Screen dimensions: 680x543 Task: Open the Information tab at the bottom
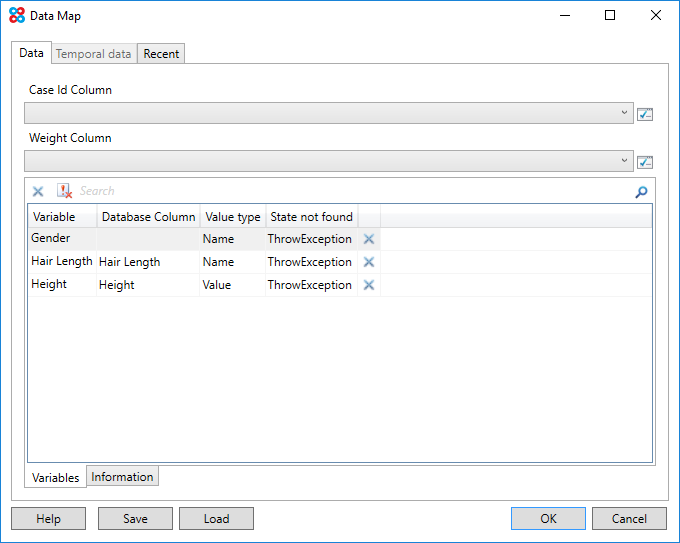pyautogui.click(x=122, y=477)
